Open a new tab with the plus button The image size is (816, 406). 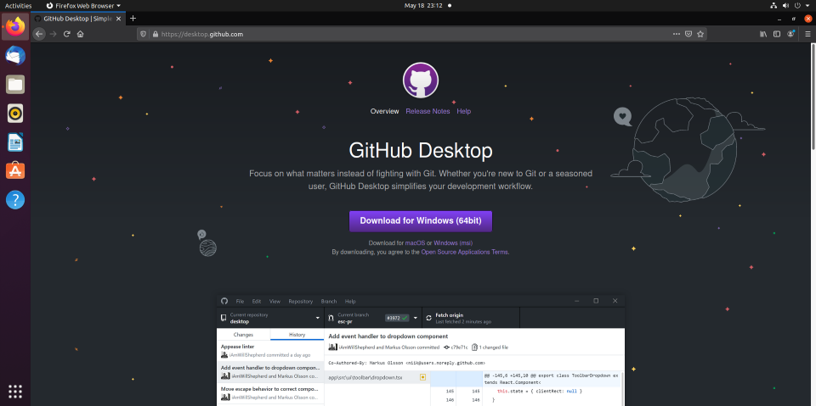click(x=133, y=18)
